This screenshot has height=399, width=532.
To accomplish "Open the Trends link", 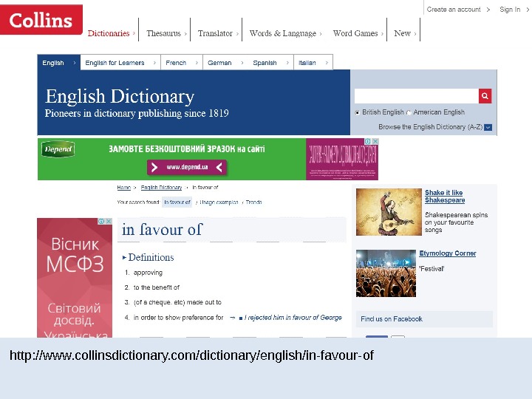I will [253, 202].
